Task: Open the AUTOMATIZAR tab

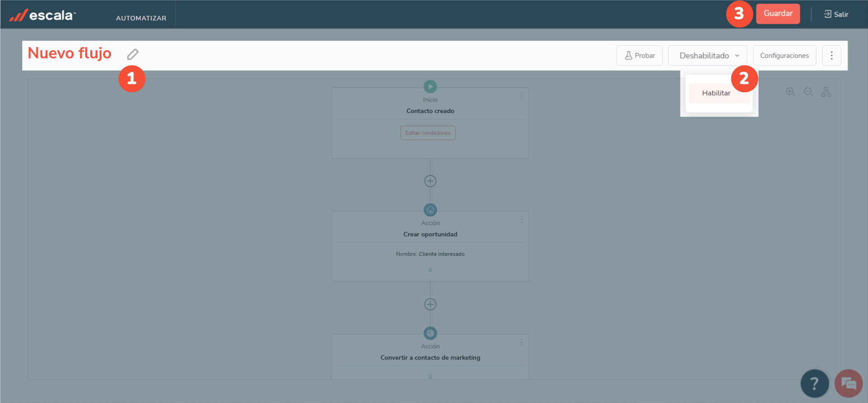Action: click(141, 18)
